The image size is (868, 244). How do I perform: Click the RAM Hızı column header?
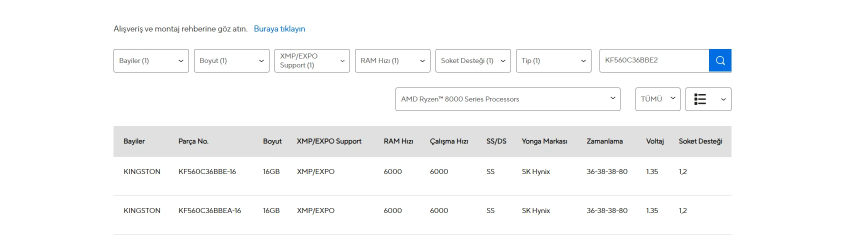click(x=398, y=141)
